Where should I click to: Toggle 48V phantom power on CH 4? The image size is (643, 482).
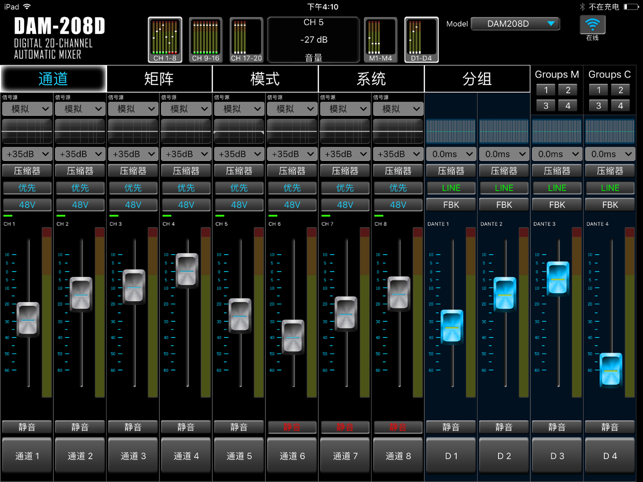pos(186,205)
